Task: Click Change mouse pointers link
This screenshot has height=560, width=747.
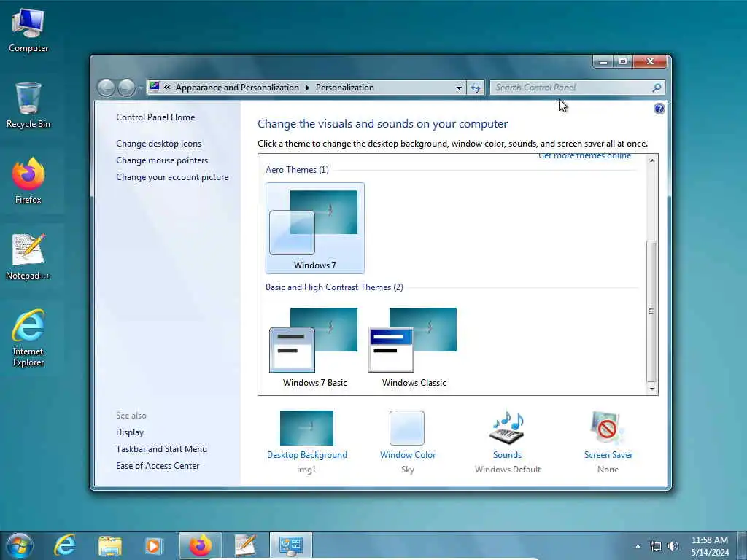Action: 162,160
